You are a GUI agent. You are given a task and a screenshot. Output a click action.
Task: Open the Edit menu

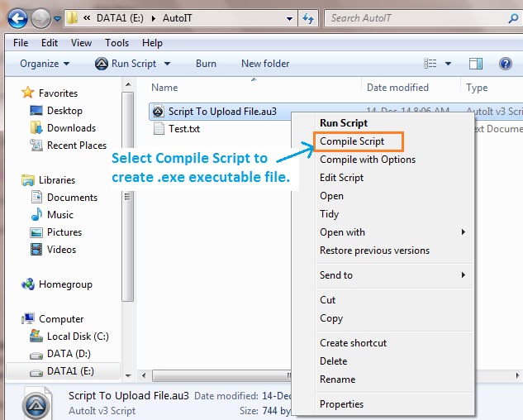point(50,43)
